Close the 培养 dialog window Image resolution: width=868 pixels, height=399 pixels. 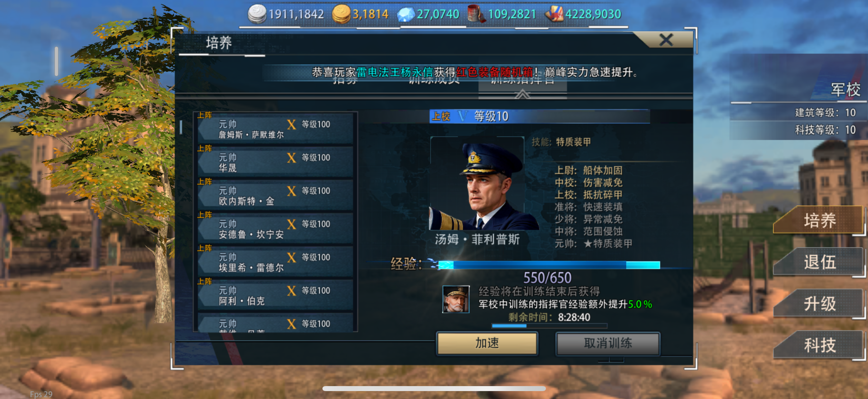click(x=665, y=40)
